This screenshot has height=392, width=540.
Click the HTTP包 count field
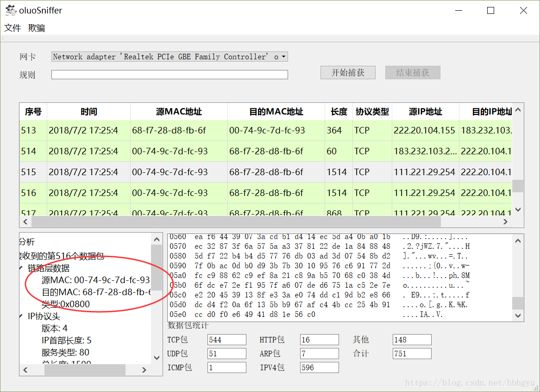click(319, 340)
